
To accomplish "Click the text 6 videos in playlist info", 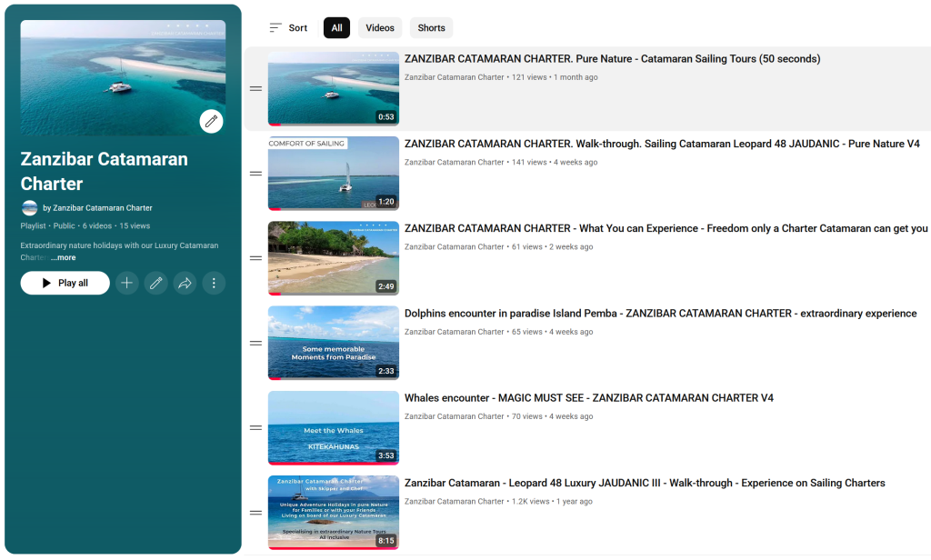I will coord(96,225).
